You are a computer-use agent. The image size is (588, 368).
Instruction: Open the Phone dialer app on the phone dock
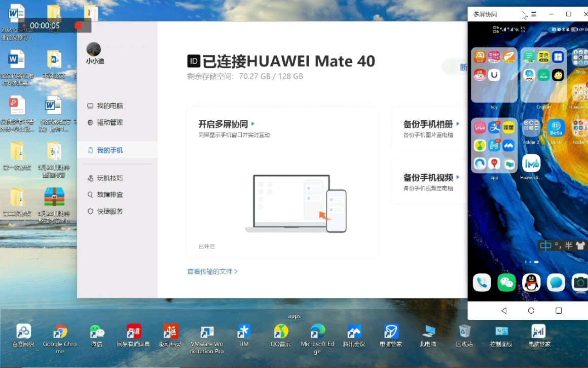481,282
